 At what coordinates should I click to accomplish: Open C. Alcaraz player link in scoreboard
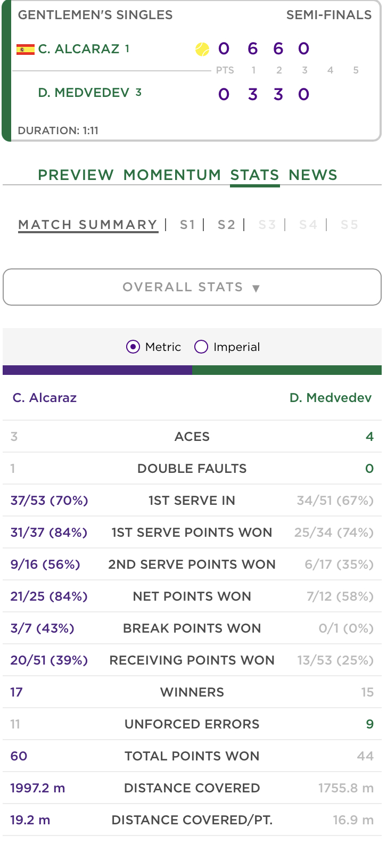click(79, 49)
